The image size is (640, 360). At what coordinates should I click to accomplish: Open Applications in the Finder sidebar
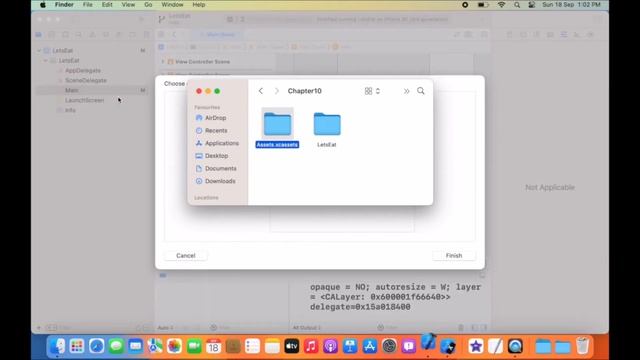click(217, 143)
